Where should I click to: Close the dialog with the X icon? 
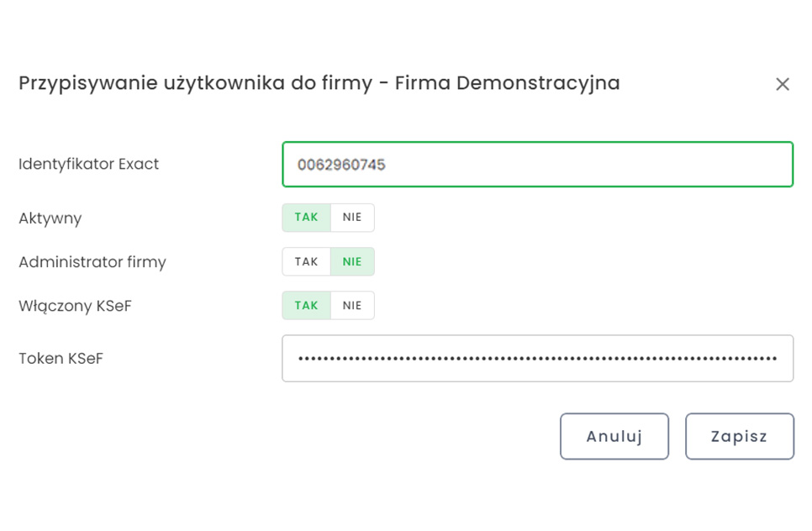point(783,84)
